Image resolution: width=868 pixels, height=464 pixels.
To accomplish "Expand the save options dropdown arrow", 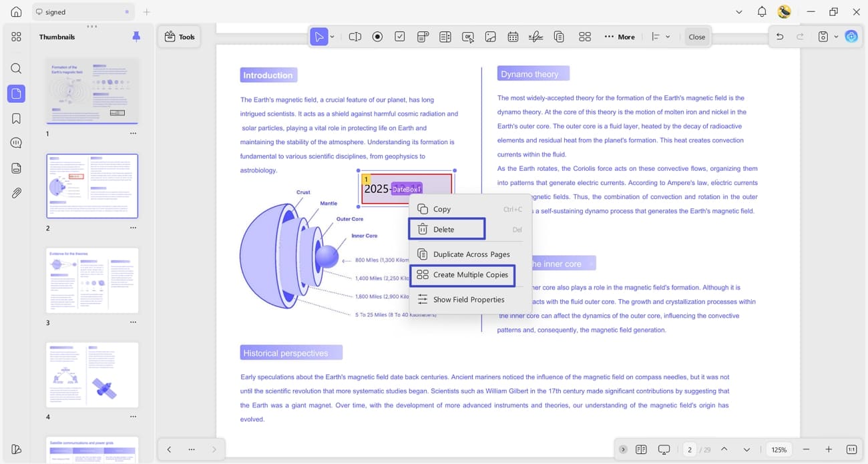I will (836, 37).
